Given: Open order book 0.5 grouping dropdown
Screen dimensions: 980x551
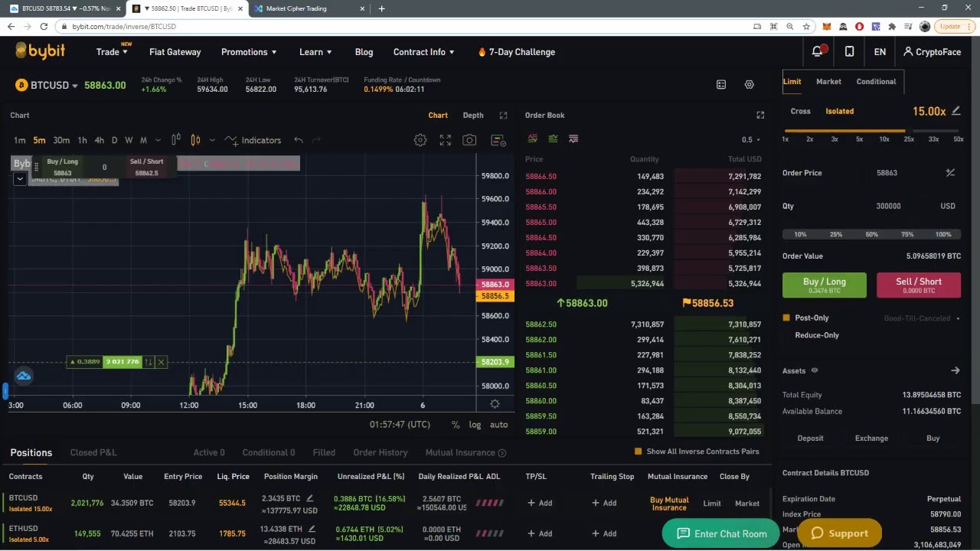Looking at the screenshot, I should (750, 140).
